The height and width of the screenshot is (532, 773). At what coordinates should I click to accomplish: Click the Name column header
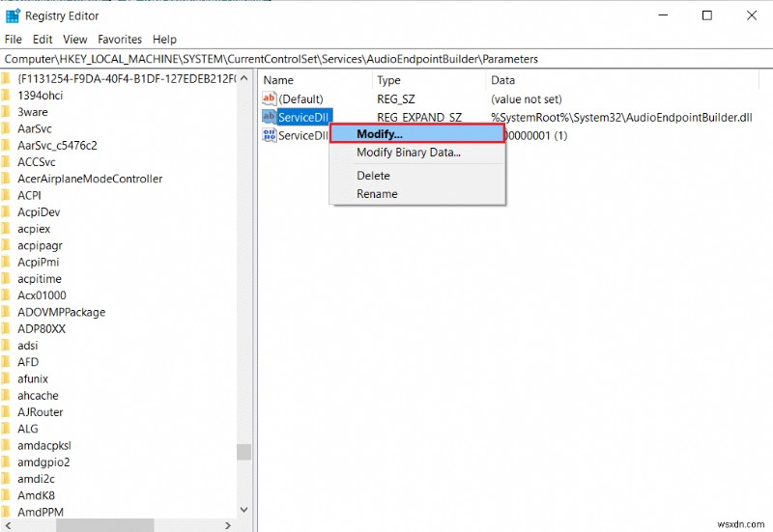(316, 80)
